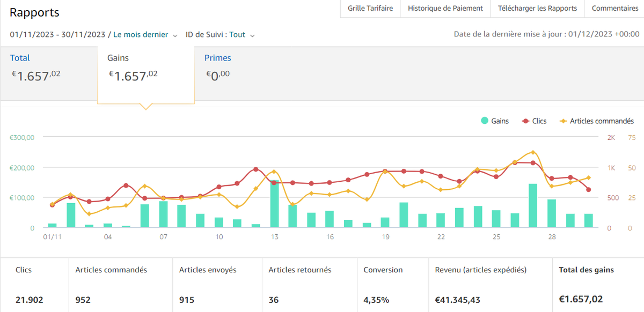Screen dimensions: 644x312
Task: Open the Commentaires tab
Action: tap(615, 9)
